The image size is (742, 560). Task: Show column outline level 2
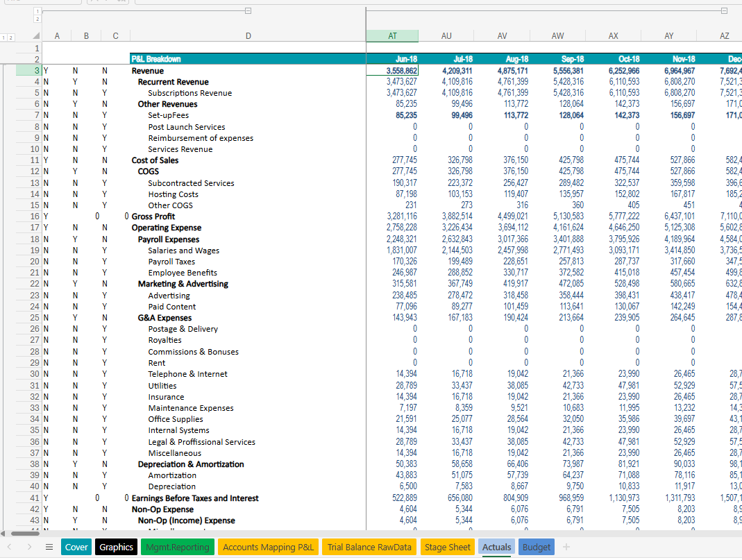[37, 19]
